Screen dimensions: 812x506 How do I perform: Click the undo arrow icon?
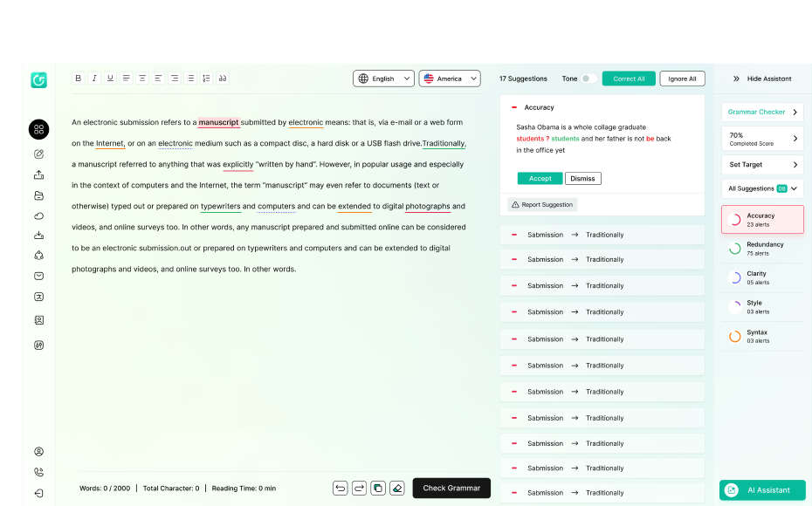point(340,488)
